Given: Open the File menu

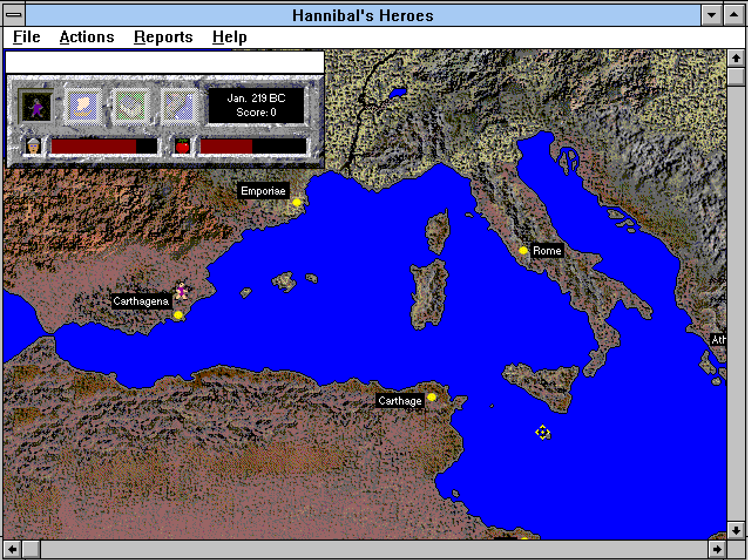Looking at the screenshot, I should [26, 37].
